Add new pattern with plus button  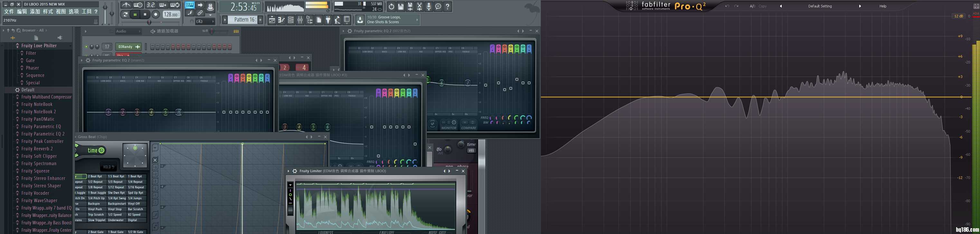tap(260, 20)
